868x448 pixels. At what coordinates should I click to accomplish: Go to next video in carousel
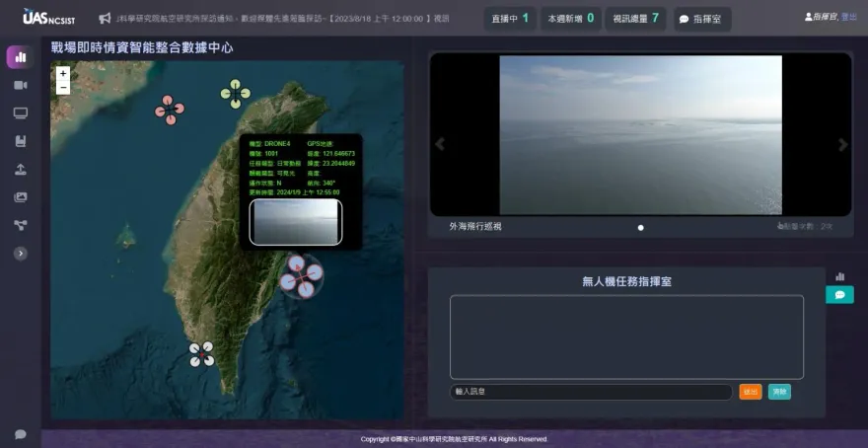(x=842, y=145)
